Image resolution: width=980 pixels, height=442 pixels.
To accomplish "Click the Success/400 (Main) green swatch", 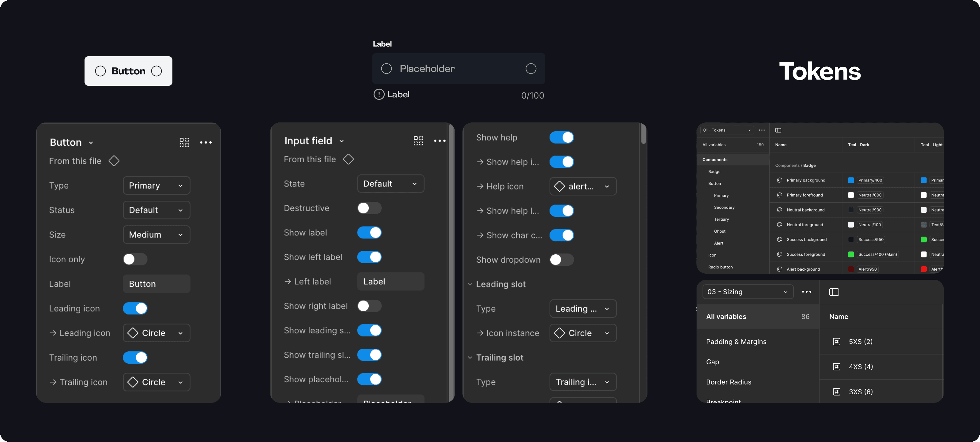I will click(851, 254).
